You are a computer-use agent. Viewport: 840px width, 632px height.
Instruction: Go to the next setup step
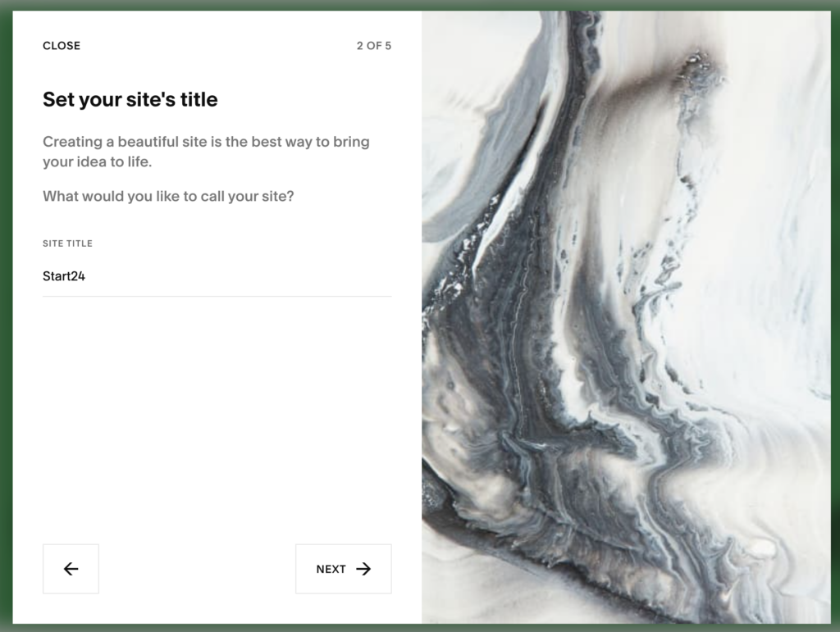click(344, 568)
